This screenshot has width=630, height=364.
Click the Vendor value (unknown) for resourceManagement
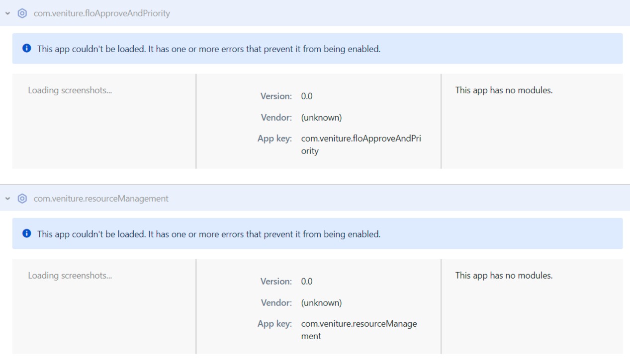(321, 303)
